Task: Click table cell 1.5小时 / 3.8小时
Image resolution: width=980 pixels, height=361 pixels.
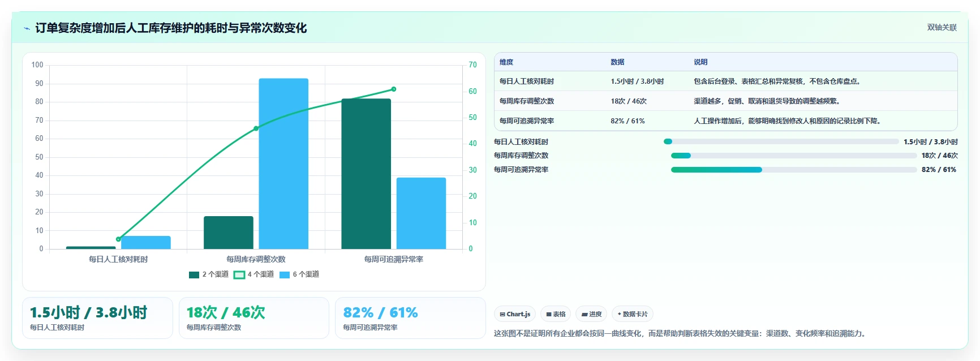Action: (x=637, y=81)
